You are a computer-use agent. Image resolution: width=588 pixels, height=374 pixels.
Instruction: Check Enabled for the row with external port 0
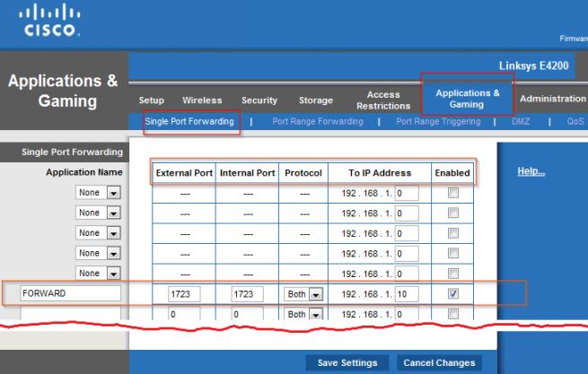click(453, 314)
